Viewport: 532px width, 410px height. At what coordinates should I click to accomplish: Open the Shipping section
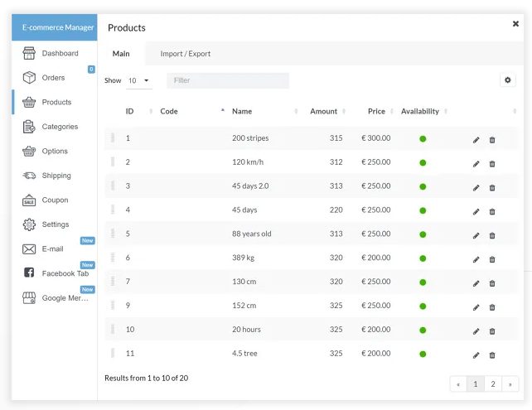coord(56,176)
